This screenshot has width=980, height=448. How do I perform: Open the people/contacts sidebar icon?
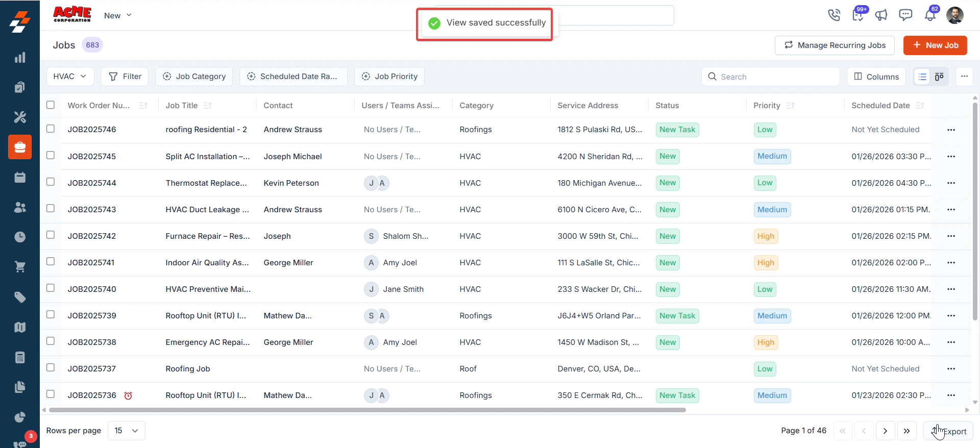pos(20,207)
